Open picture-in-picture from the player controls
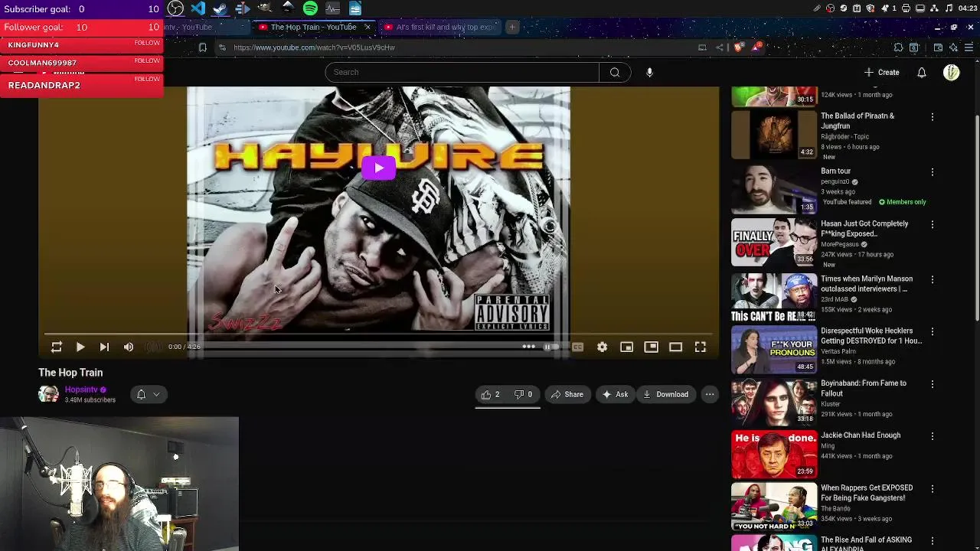The image size is (980, 551). [652, 347]
